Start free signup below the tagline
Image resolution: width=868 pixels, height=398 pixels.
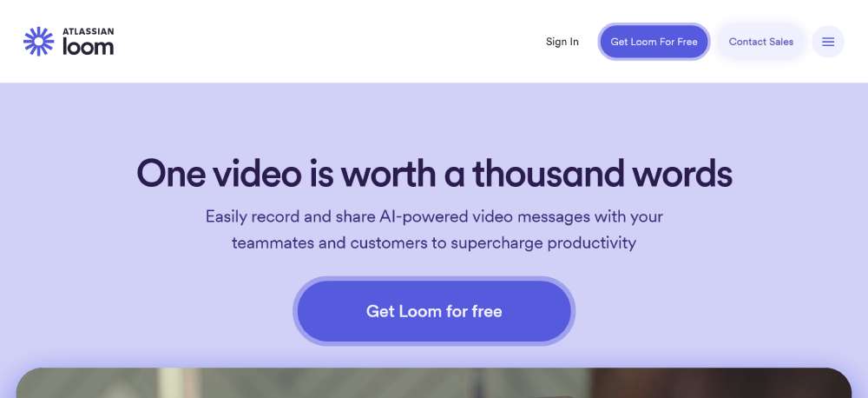[x=434, y=311]
